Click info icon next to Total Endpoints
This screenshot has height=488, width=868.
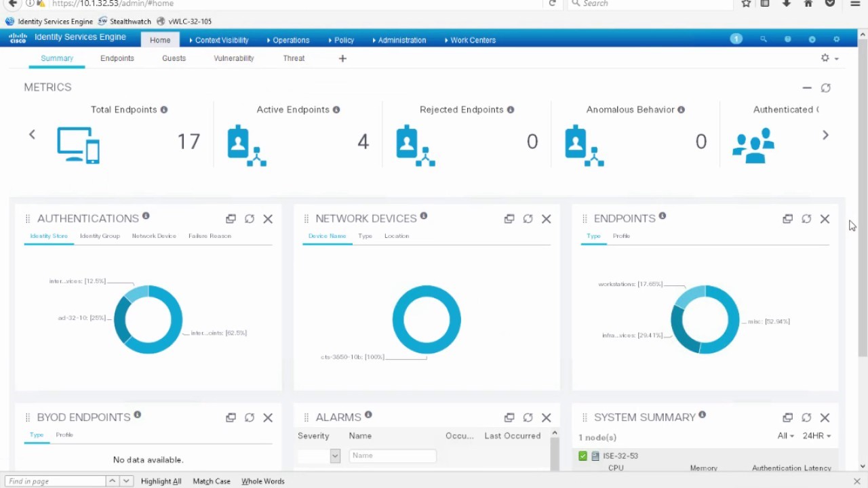click(164, 110)
